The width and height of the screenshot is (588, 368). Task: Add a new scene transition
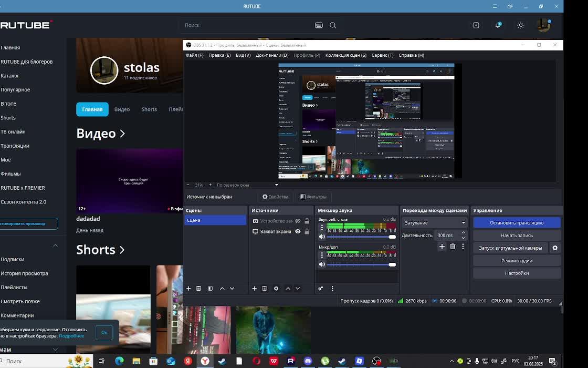(442, 247)
